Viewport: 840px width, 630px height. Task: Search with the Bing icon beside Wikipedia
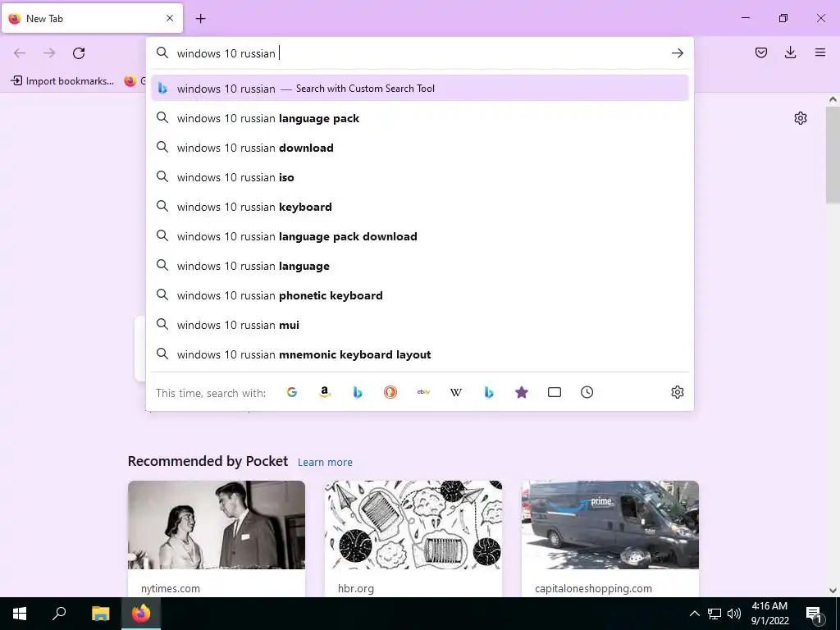pos(489,392)
